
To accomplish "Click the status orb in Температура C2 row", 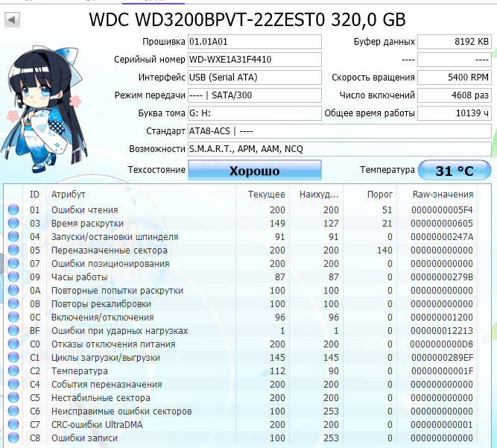I will coord(13,370).
